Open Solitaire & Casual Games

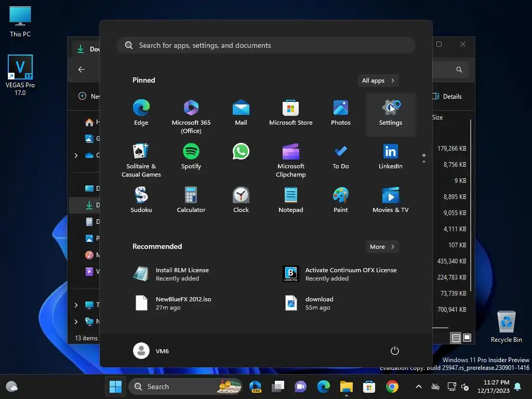pyautogui.click(x=141, y=159)
